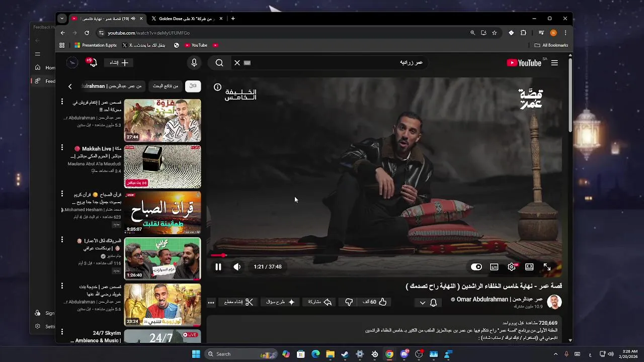644x362 pixels.
Task: Open Omar Abdulrahman channel avatar
Action: (x=554, y=302)
